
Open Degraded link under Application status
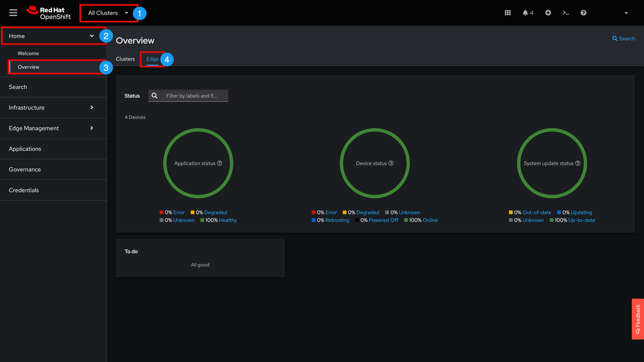point(216,212)
